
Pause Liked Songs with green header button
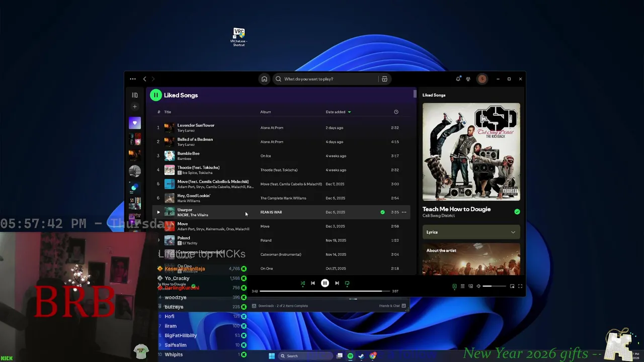(155, 95)
